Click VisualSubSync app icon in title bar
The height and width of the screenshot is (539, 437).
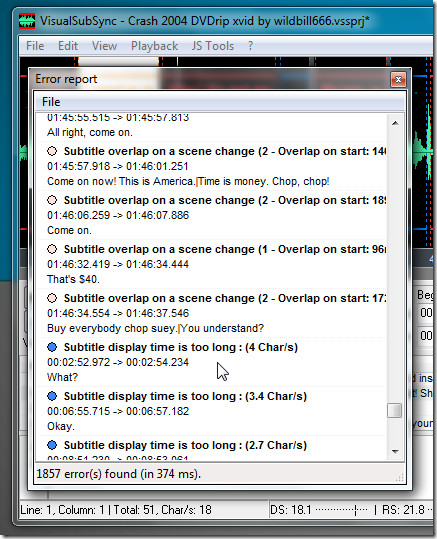(x=27, y=21)
